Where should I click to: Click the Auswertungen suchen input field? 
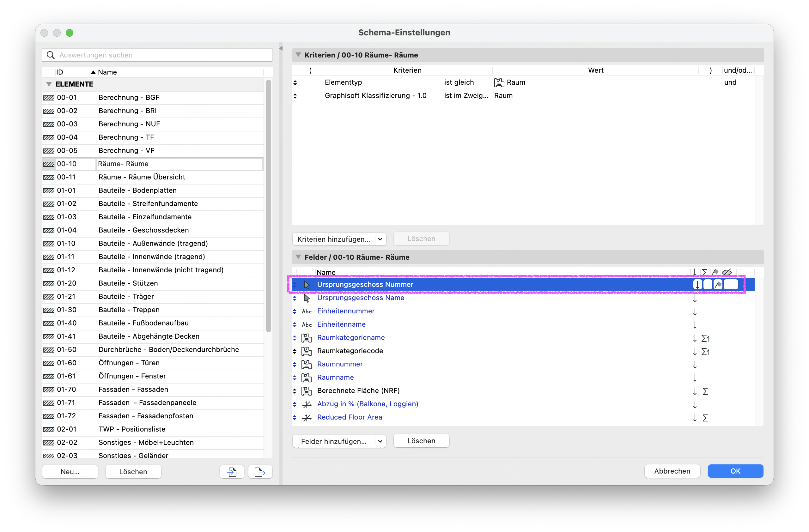(x=157, y=55)
